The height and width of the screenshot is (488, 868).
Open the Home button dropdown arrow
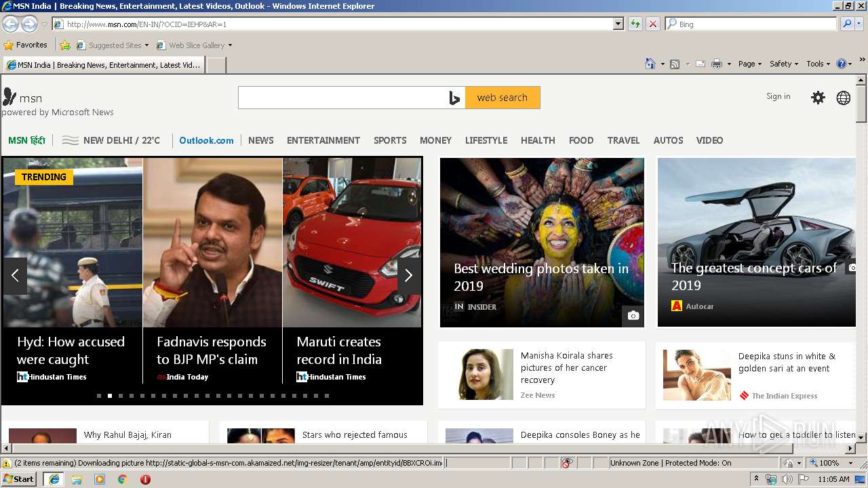(x=662, y=64)
